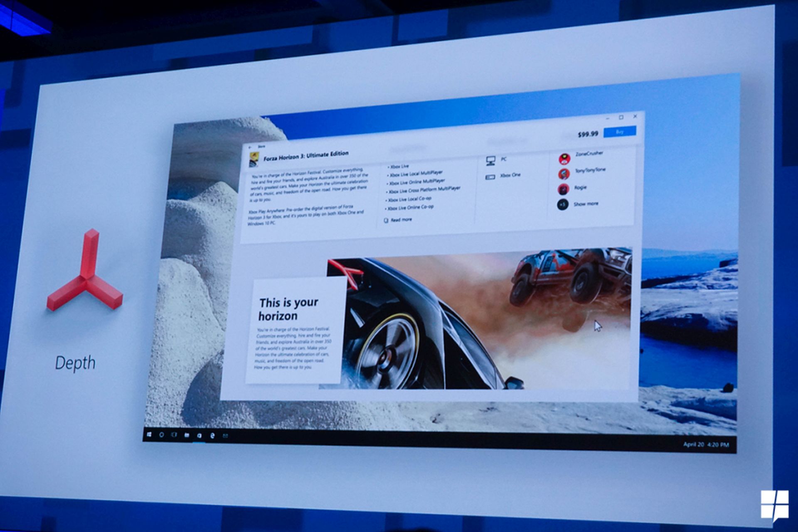Close the Store window
The height and width of the screenshot is (532, 798).
coord(635,117)
